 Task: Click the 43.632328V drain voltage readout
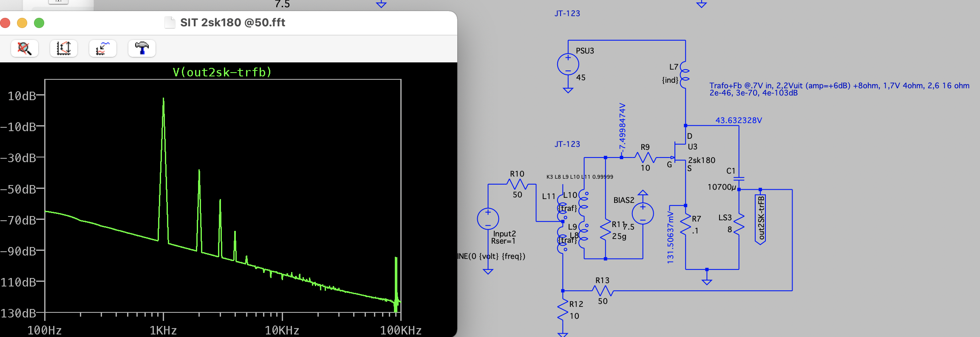[739, 120]
